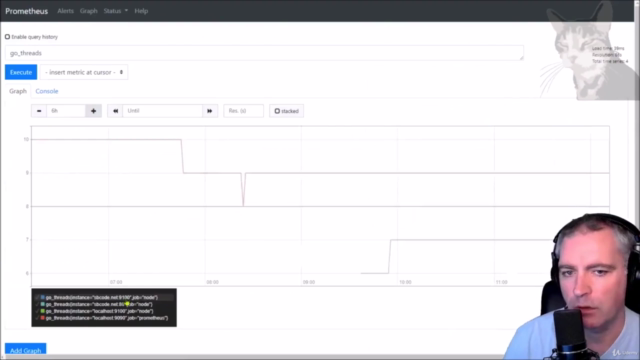Fast-forward the graph end time

[210, 111]
